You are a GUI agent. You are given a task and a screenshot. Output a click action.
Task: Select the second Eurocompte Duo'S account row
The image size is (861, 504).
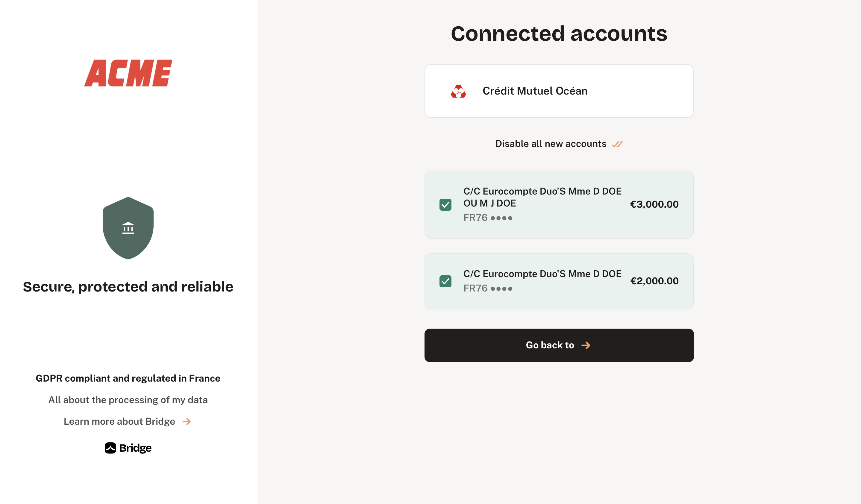tap(559, 281)
